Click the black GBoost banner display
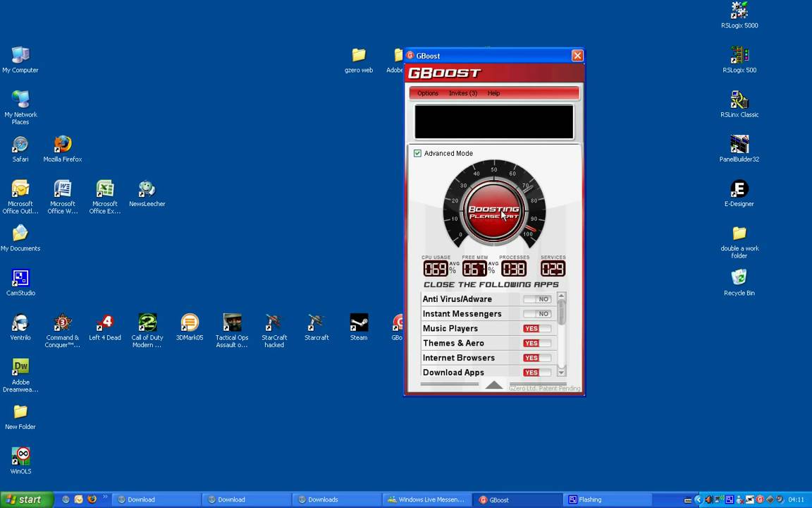The width and height of the screenshot is (812, 508). 494,122
